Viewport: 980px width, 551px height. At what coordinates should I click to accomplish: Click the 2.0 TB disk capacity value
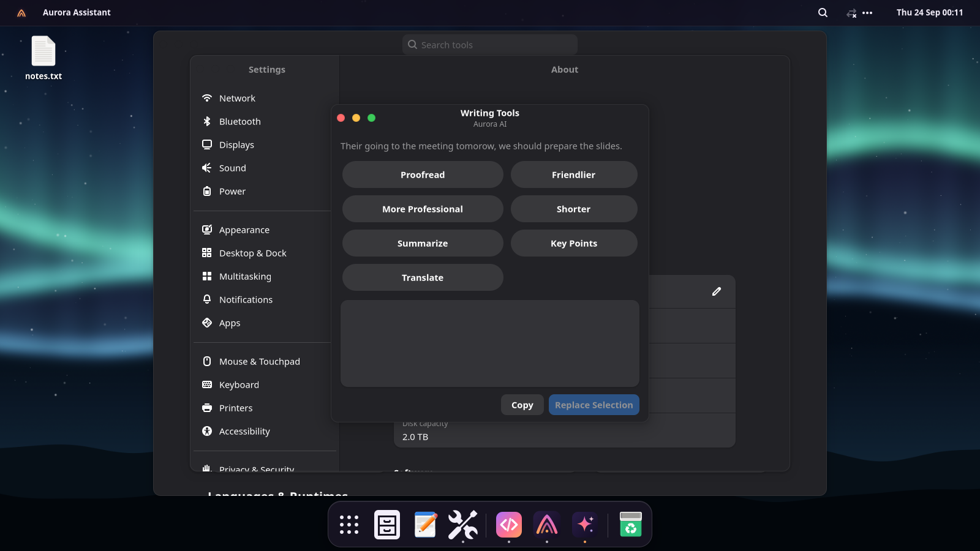(x=415, y=437)
